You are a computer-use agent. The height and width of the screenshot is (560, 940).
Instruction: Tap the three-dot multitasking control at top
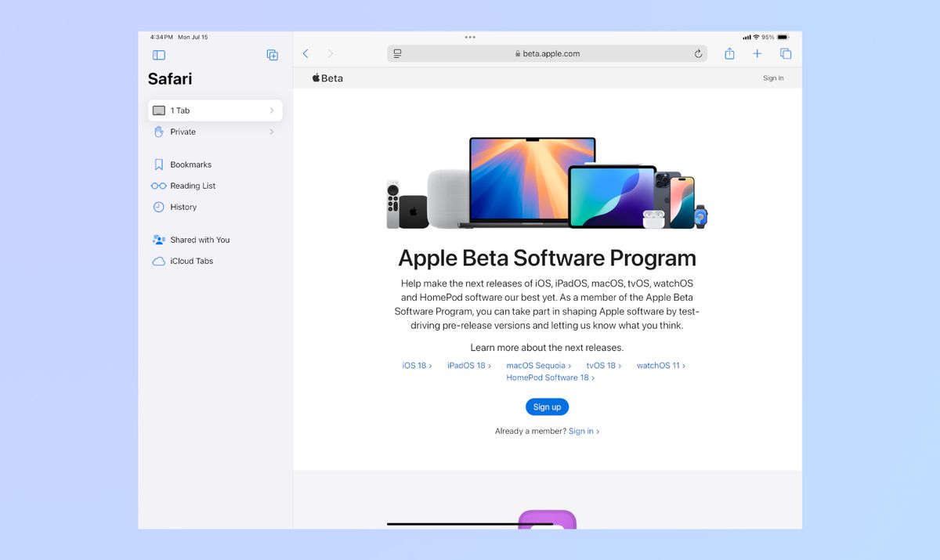[470, 37]
